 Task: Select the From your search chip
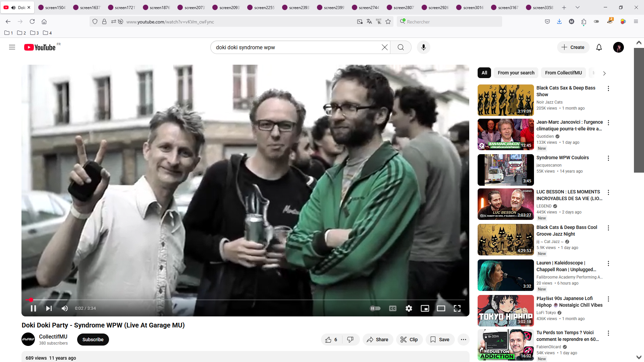tap(516, 73)
